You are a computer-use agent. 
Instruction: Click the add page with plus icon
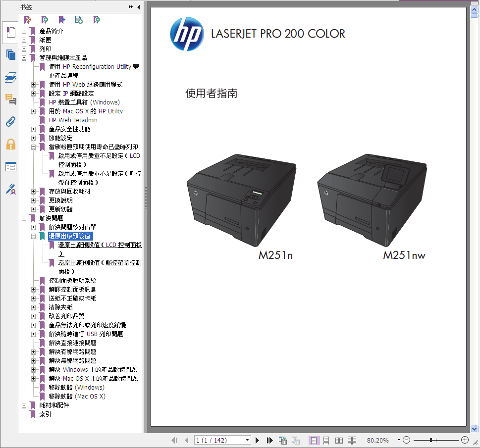[79, 20]
